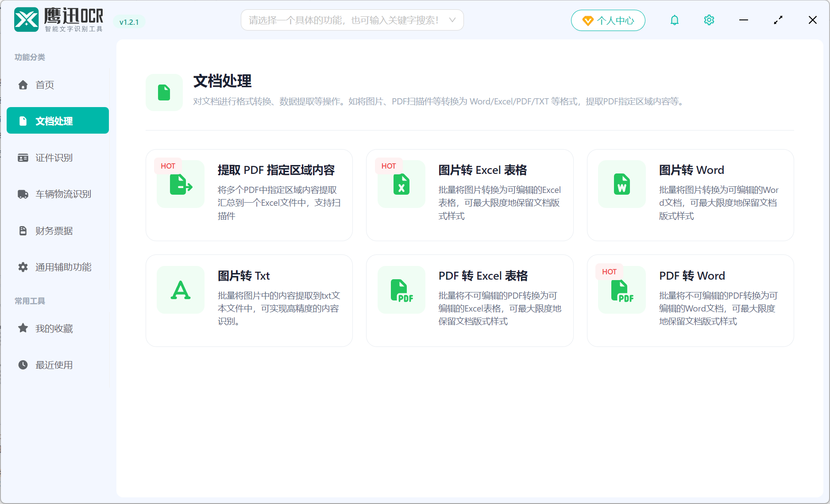Click the clock icon beside 最近使用
The width and height of the screenshot is (830, 504).
point(23,365)
